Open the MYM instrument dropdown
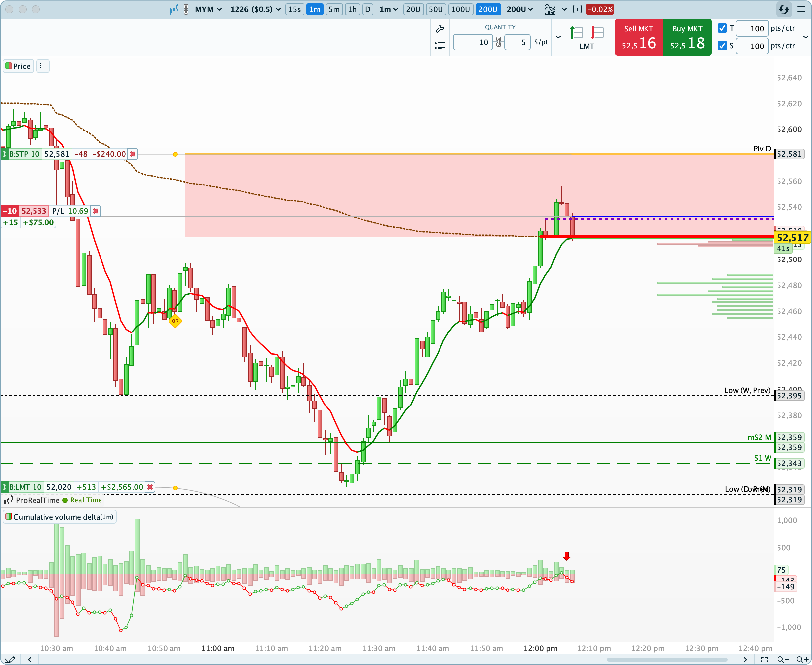812x665 pixels. click(x=208, y=9)
